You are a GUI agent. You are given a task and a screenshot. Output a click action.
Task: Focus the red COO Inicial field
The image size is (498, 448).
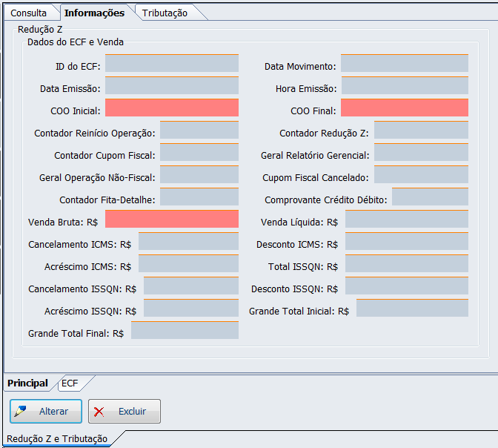[171, 108]
